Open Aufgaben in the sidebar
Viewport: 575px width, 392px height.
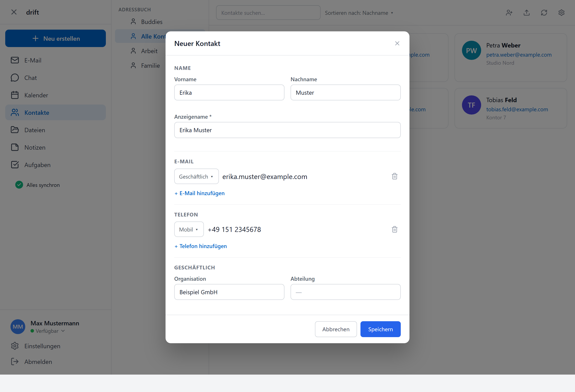coord(55,165)
